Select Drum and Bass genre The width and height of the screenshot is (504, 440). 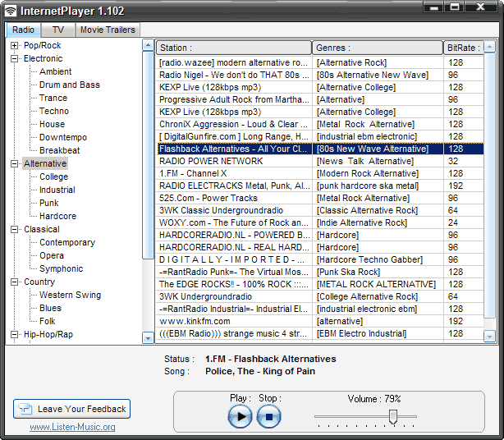coord(70,85)
